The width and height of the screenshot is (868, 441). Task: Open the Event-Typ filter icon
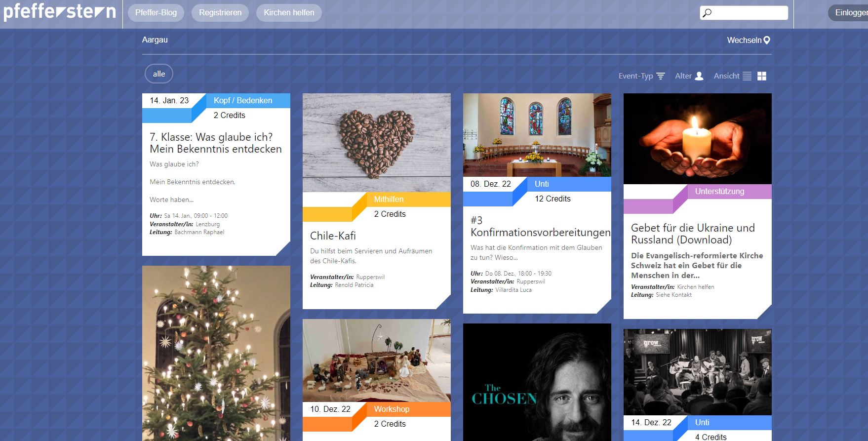(661, 76)
